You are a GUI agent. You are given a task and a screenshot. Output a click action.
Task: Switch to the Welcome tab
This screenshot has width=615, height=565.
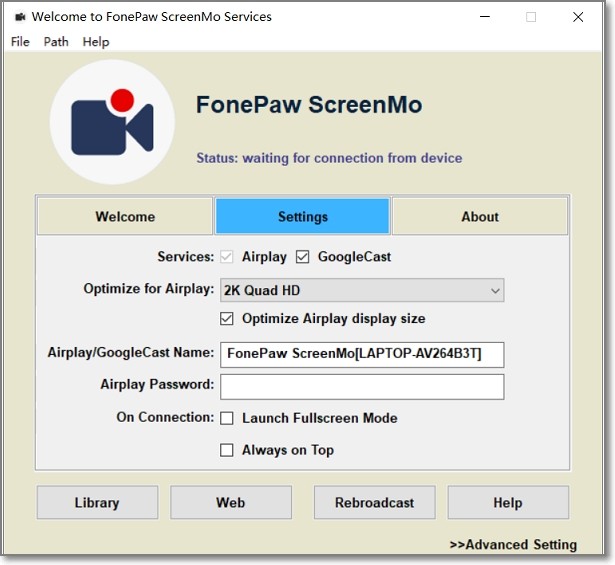125,216
